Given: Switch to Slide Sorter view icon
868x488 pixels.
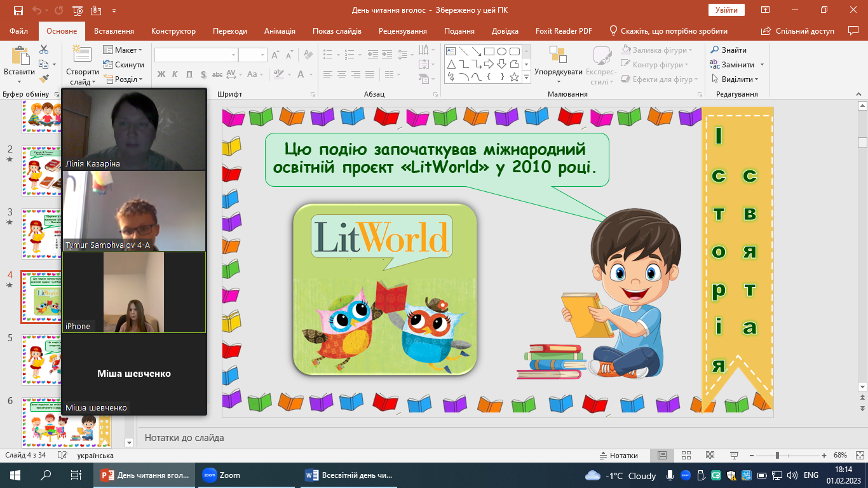Looking at the screenshot, I should [686, 456].
